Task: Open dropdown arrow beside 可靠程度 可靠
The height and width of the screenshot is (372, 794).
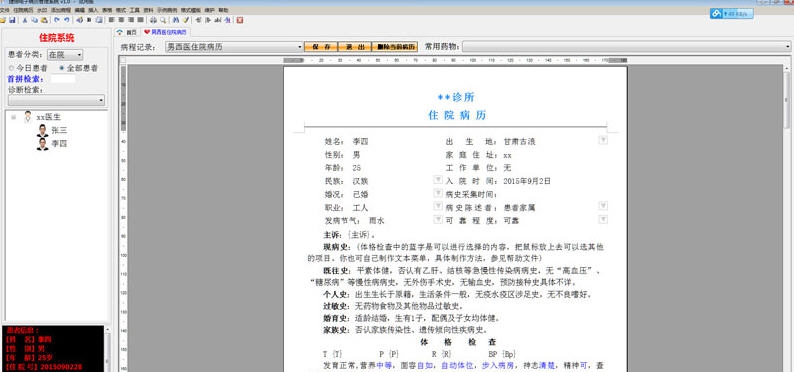Action: click(603, 219)
